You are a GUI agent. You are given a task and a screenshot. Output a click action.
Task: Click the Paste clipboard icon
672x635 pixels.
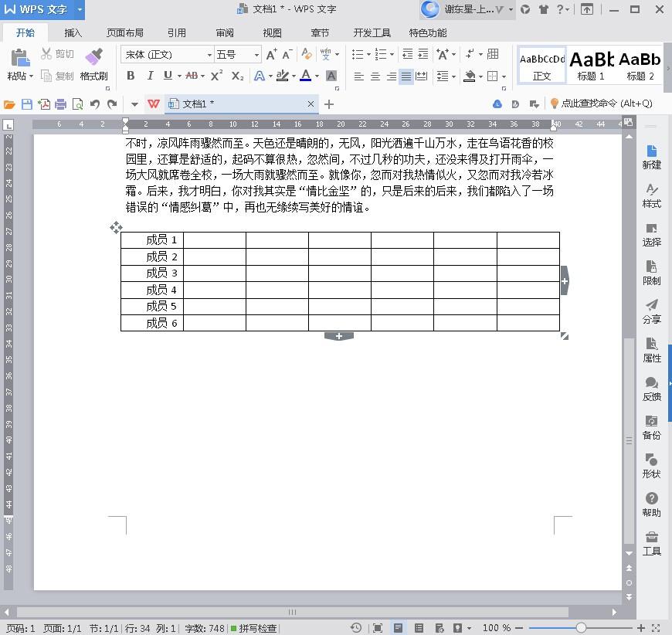(20, 57)
